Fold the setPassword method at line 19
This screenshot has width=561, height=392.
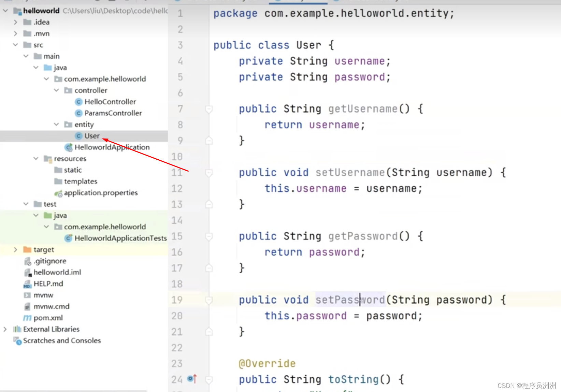[x=209, y=300]
